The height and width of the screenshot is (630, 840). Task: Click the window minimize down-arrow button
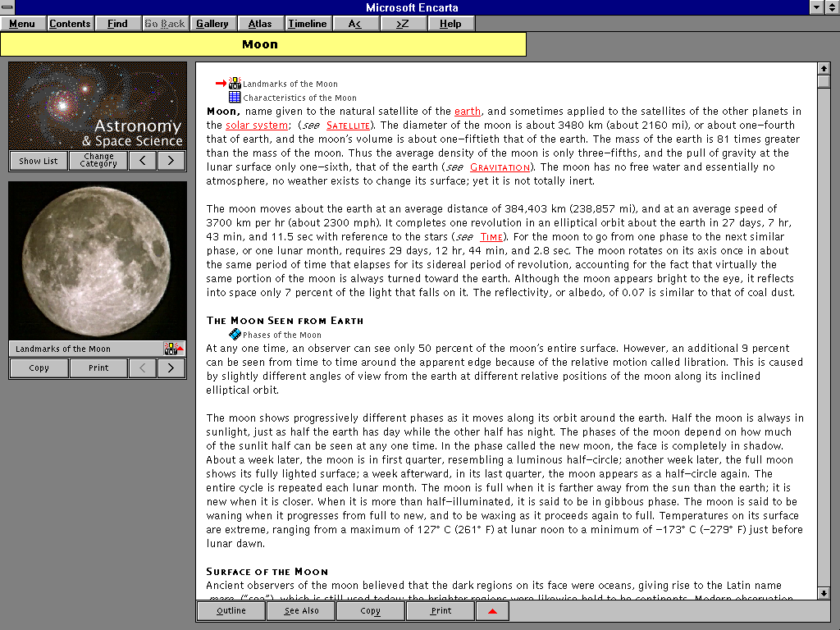click(816, 7)
